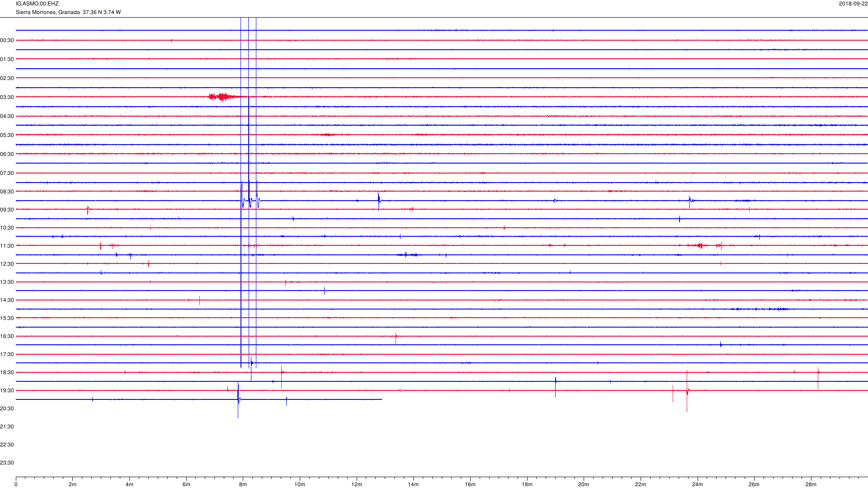The image size is (868, 488).
Task: Select the 23:30 time row label
Action: point(7,463)
